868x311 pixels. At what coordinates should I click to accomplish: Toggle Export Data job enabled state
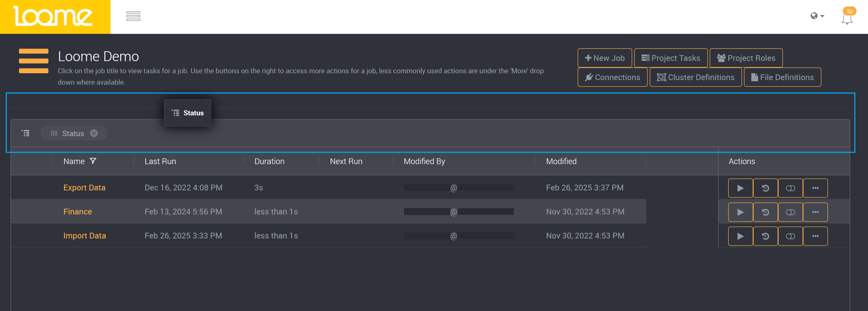point(790,188)
